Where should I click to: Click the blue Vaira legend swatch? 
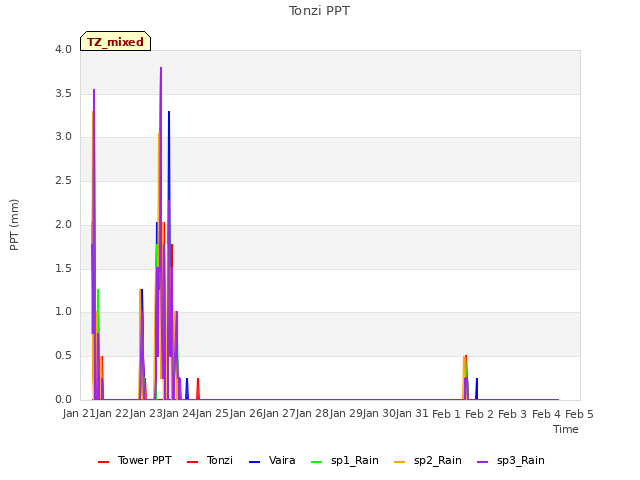[254, 462]
